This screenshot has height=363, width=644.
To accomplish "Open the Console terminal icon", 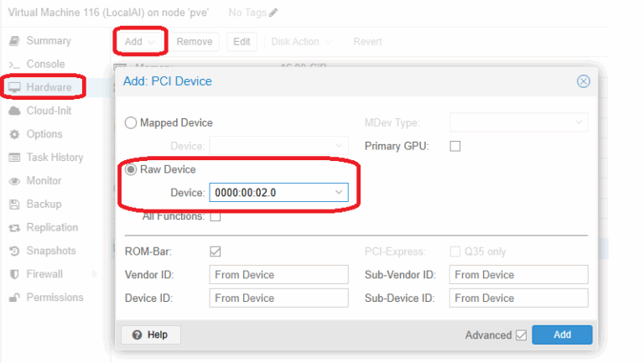I will [x=13, y=65].
